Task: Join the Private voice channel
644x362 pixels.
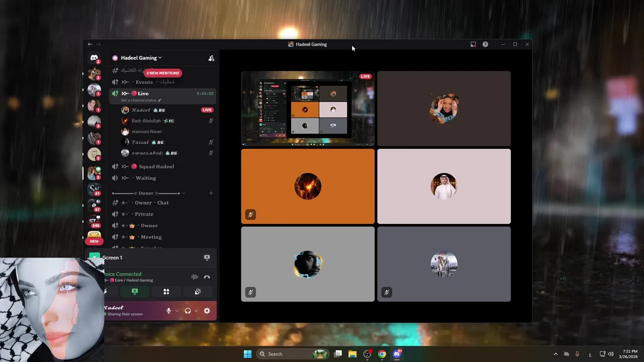Action: (163, 214)
